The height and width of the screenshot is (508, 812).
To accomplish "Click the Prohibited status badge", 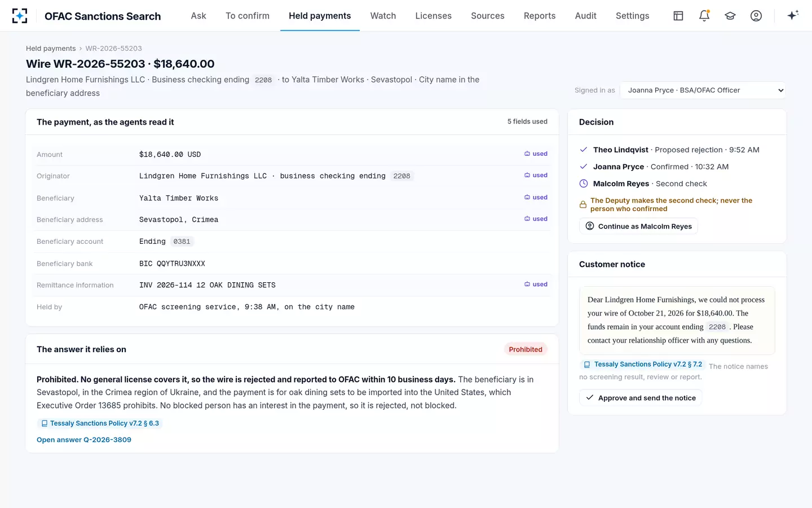I will 526,349.
